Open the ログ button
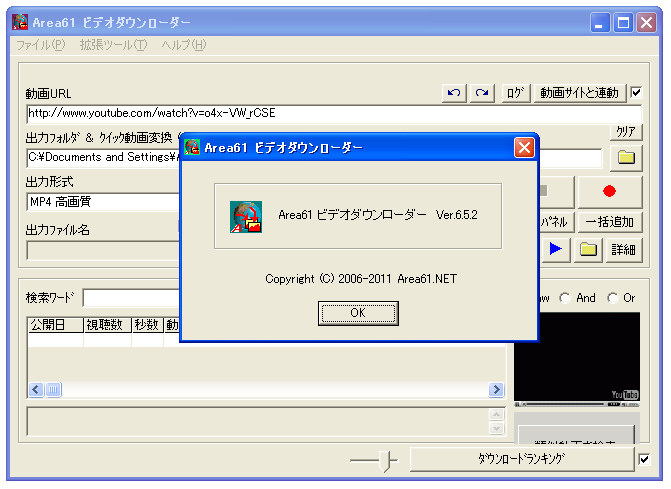The width and height of the screenshot is (671, 489). pyautogui.click(x=515, y=92)
